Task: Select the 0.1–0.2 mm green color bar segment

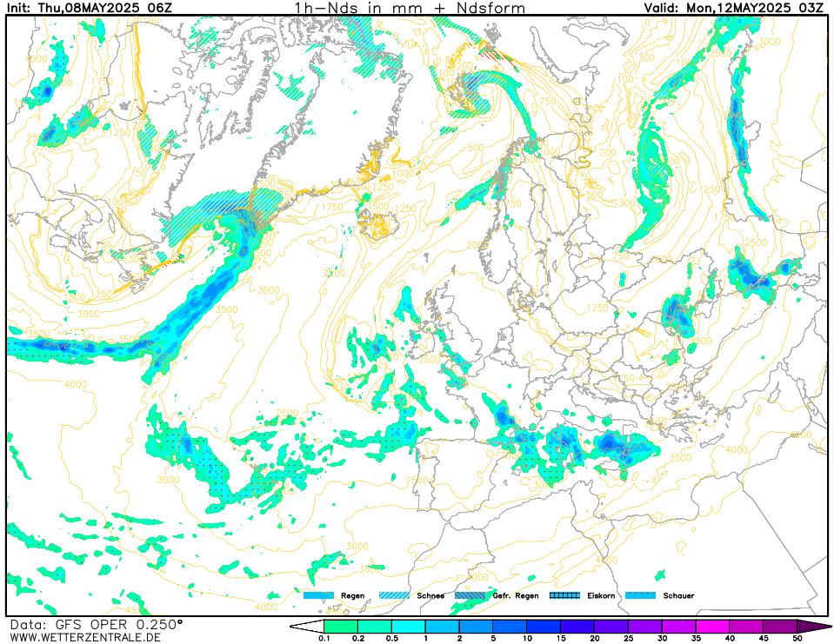Action: tap(341, 627)
